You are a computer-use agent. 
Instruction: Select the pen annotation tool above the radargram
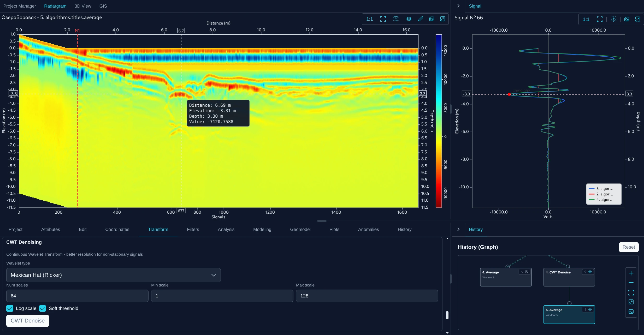(x=420, y=19)
